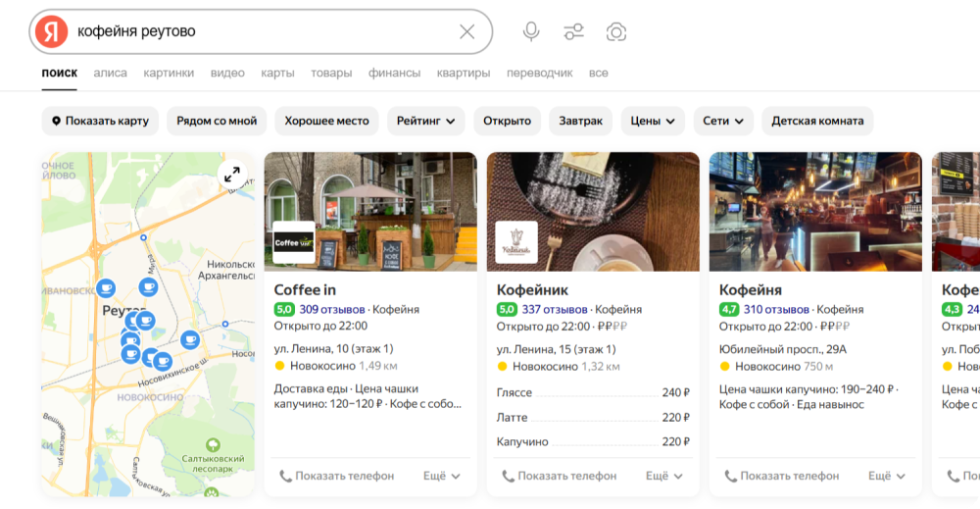
Task: Open 310 отзывов reviews link
Action: point(776,310)
